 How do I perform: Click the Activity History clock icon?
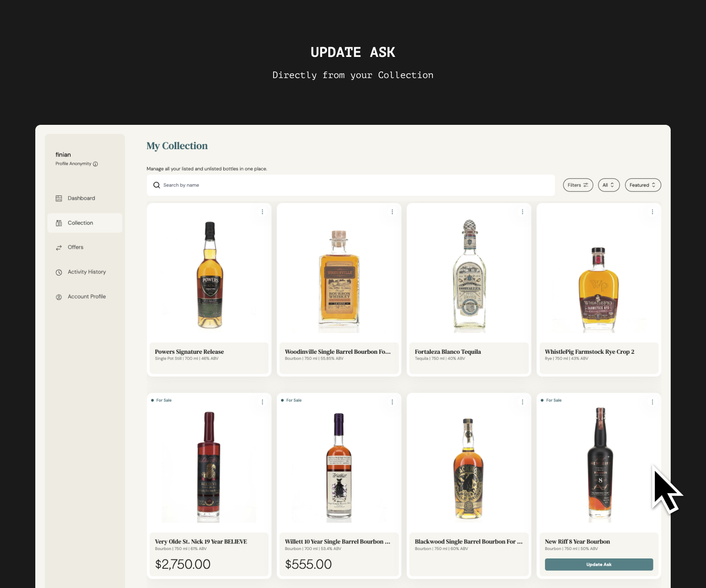(x=59, y=273)
